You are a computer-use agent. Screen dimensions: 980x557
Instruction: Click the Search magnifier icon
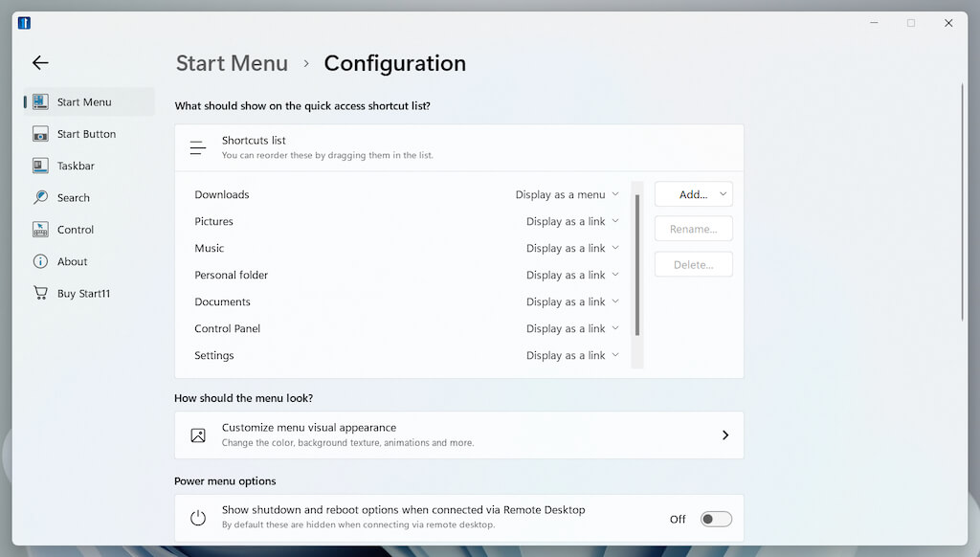tap(40, 197)
